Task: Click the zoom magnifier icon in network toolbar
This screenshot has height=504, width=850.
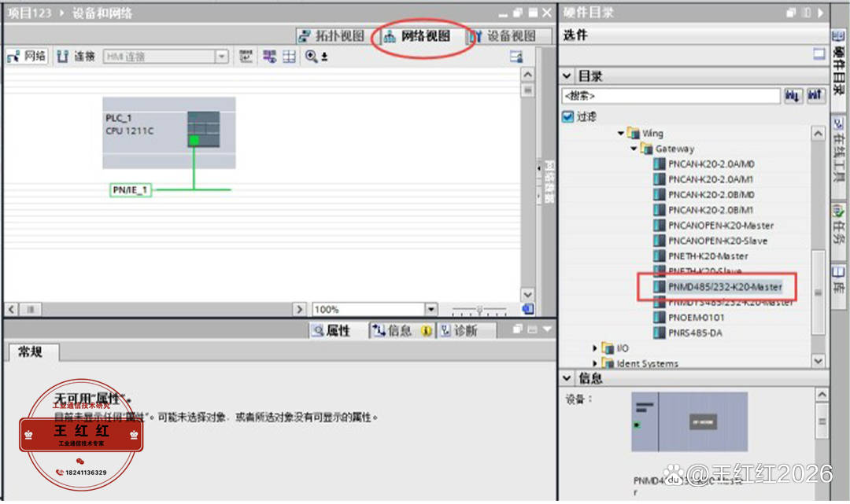Action: coord(311,57)
